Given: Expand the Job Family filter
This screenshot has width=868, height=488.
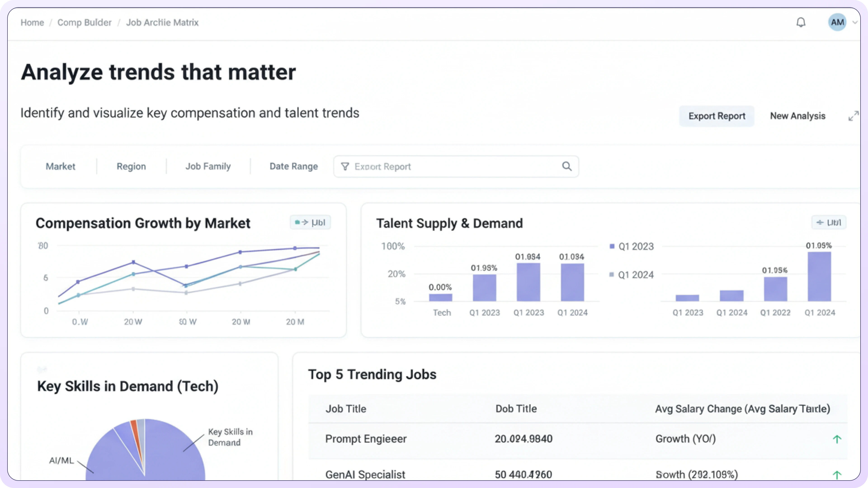Looking at the screenshot, I should tap(208, 166).
